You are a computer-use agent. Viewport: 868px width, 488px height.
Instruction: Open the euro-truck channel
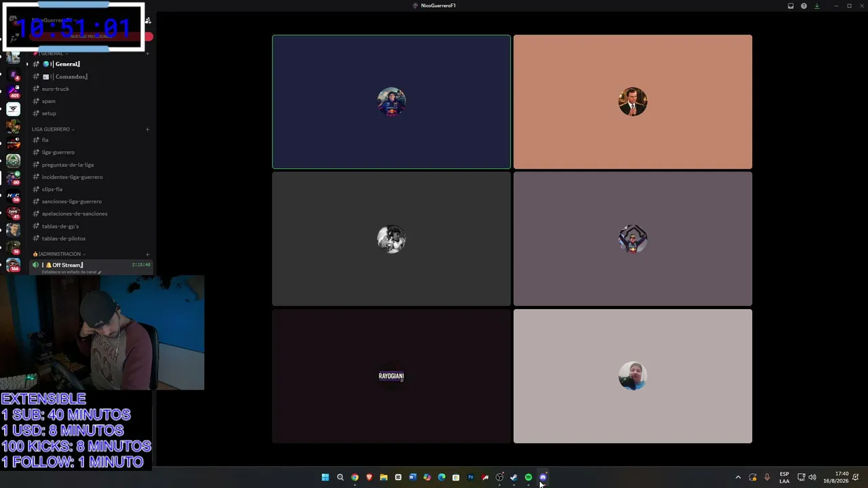[92, 89]
